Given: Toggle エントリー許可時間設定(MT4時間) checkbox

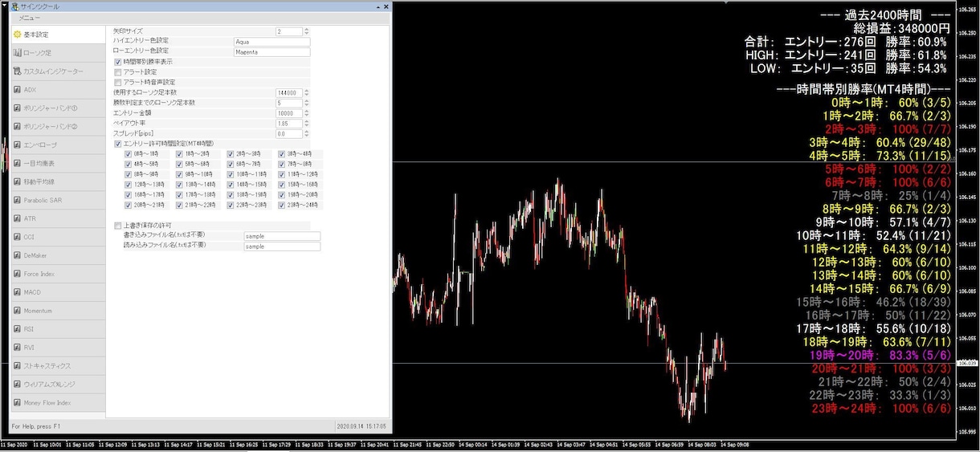Looking at the screenshot, I should tap(118, 144).
